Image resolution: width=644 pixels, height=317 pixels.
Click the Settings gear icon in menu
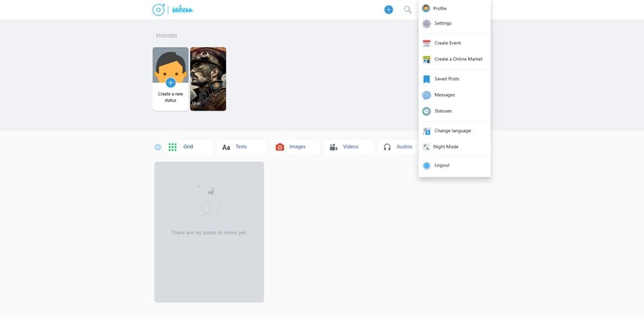click(426, 24)
